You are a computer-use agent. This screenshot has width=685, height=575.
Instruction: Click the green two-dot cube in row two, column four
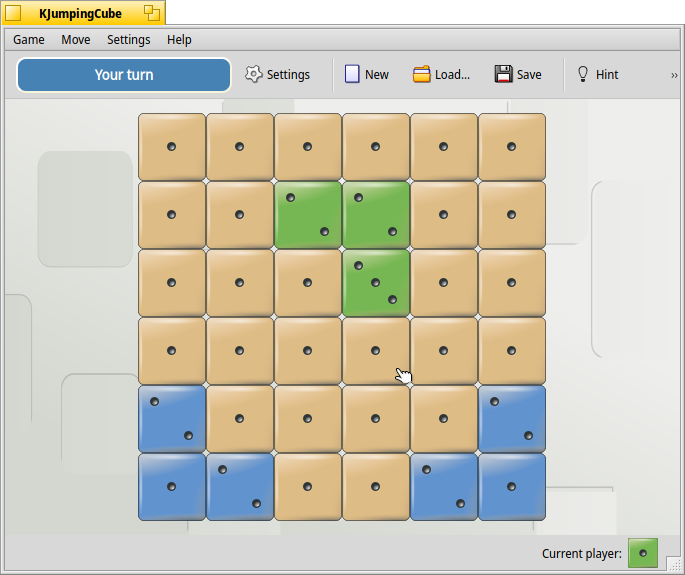click(x=376, y=215)
